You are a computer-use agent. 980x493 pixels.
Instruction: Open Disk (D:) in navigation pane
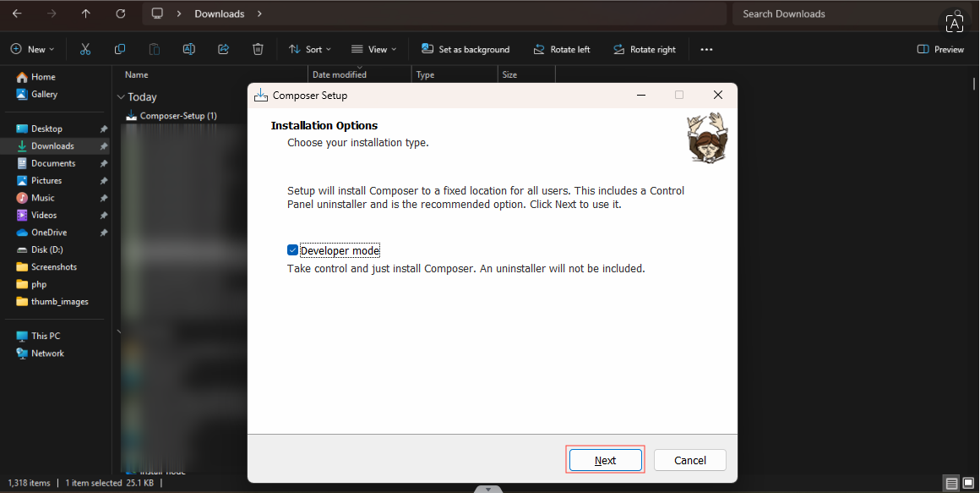click(x=46, y=249)
